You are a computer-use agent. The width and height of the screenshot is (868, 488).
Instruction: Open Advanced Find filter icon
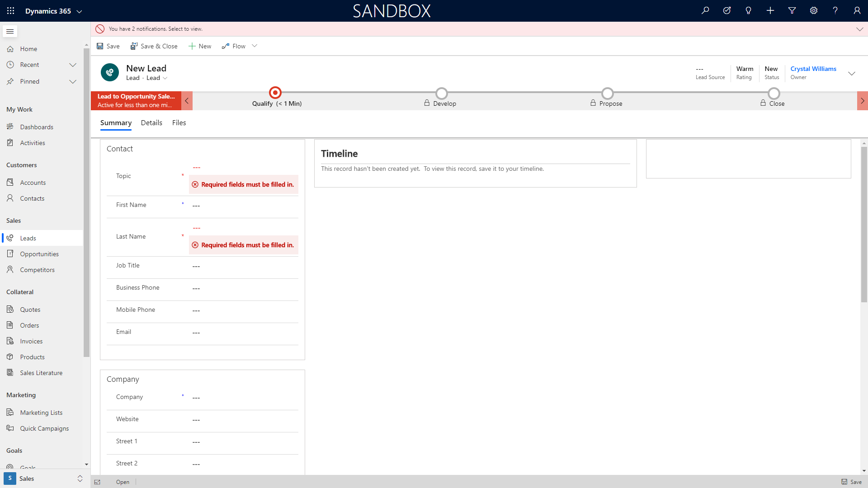792,10
